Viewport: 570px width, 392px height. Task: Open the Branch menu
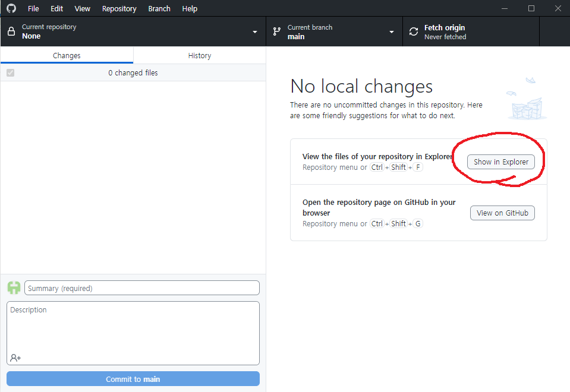(159, 8)
